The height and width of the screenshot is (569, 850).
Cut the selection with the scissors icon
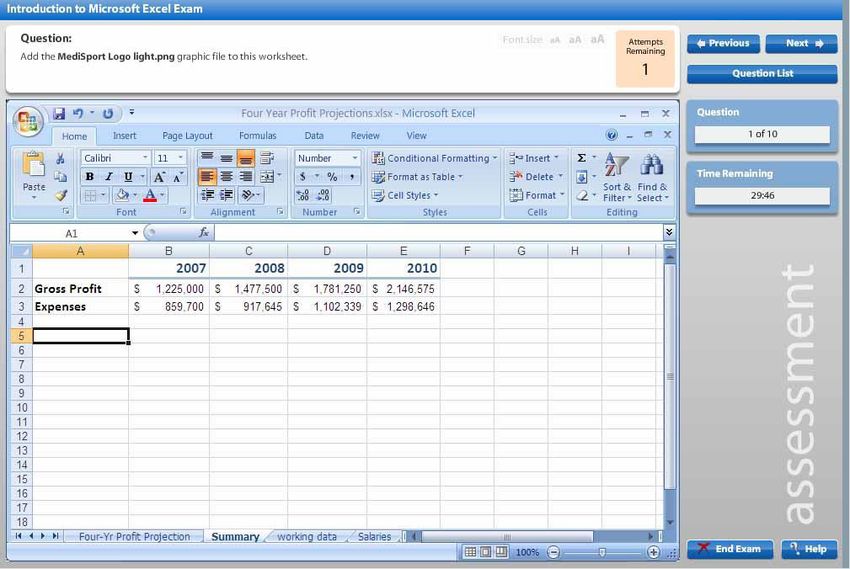[x=60, y=158]
